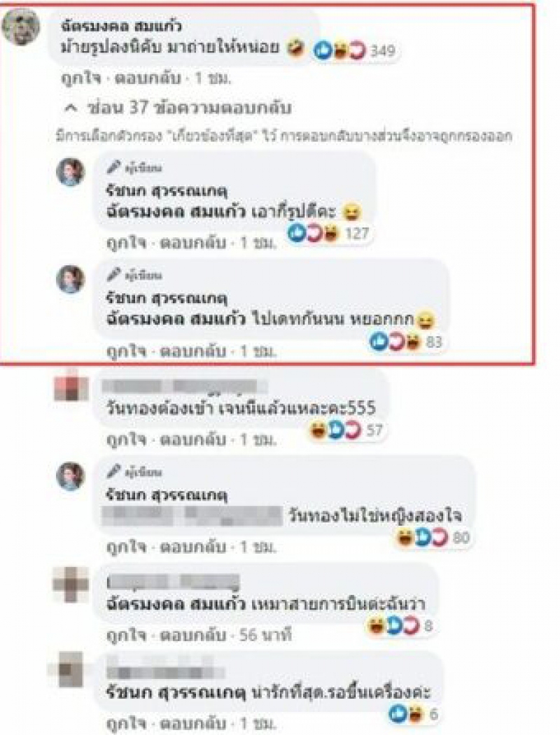This screenshot has height=735, width=560.
Task: Click reaction icons with count 6
Action: point(414,715)
